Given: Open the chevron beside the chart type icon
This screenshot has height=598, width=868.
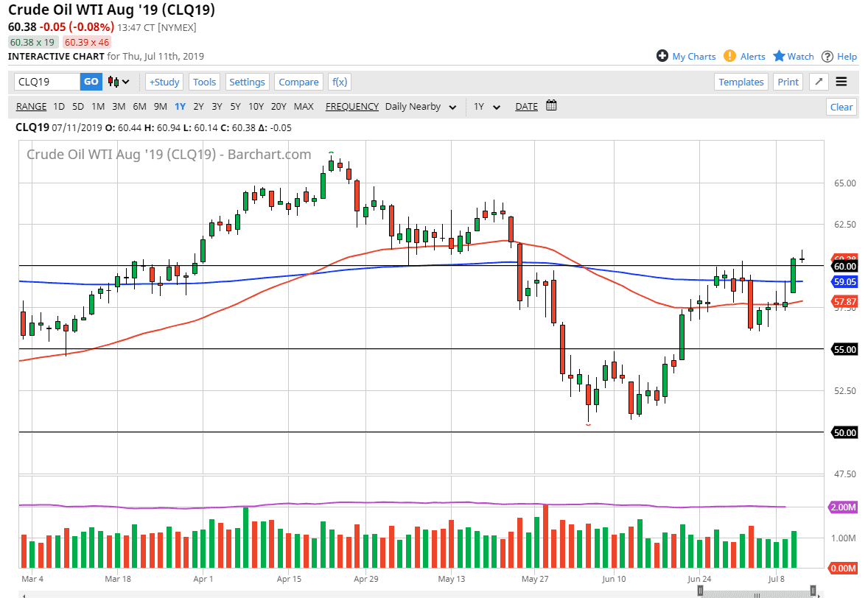Looking at the screenshot, I should pyautogui.click(x=125, y=82).
